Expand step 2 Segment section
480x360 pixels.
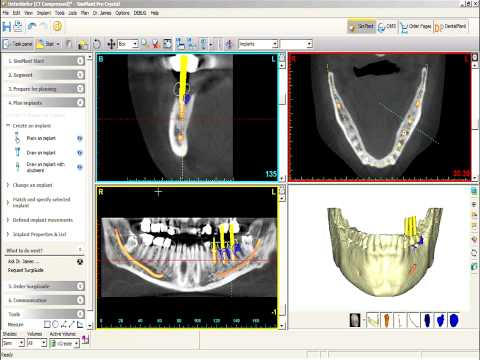tap(45, 75)
